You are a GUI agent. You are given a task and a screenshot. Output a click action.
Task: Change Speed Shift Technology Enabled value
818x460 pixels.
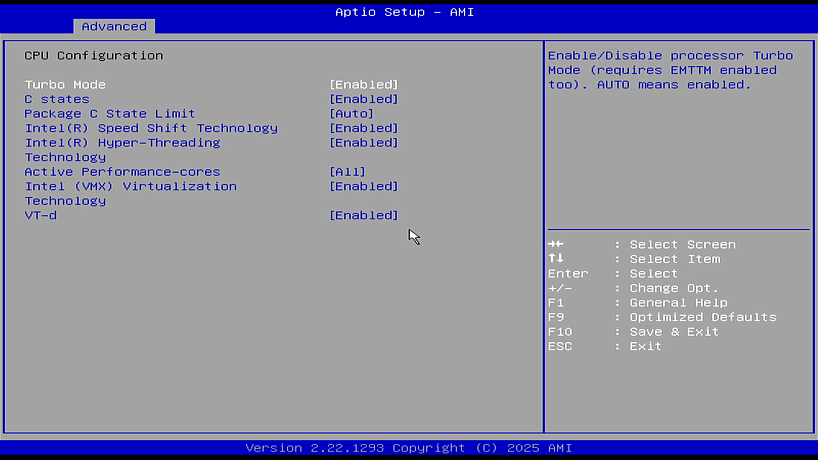(x=364, y=128)
